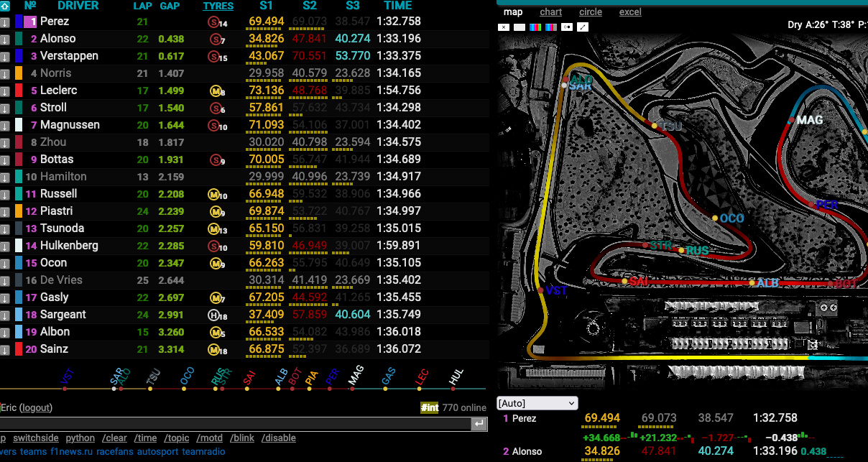Click Alonso's S3 time 40.274 in the table
This screenshot has height=462, width=868.
[353, 39]
